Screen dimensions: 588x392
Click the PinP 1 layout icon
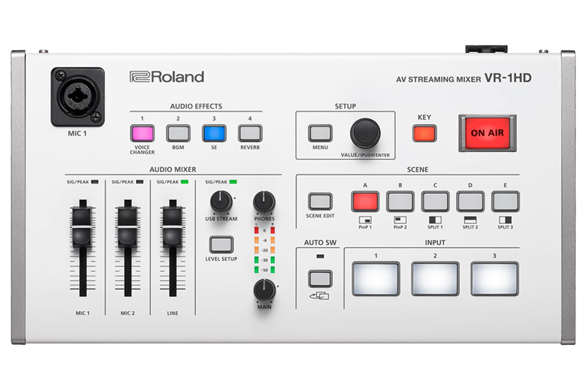365,220
